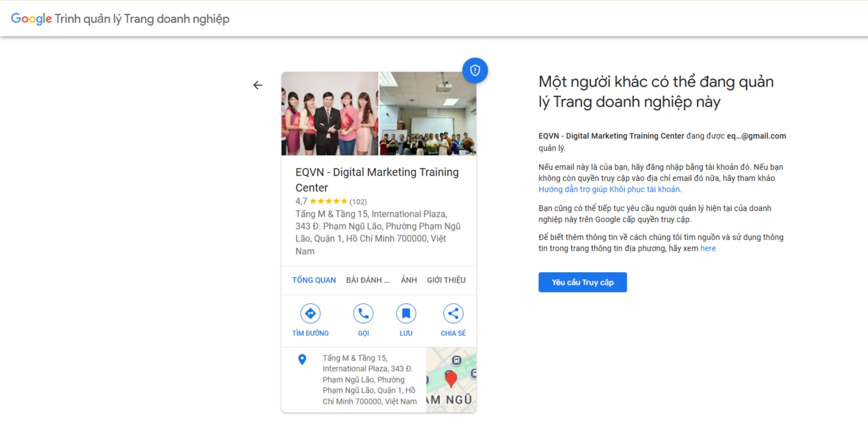Click the Google logo in header
The image size is (868, 432).
(x=31, y=19)
